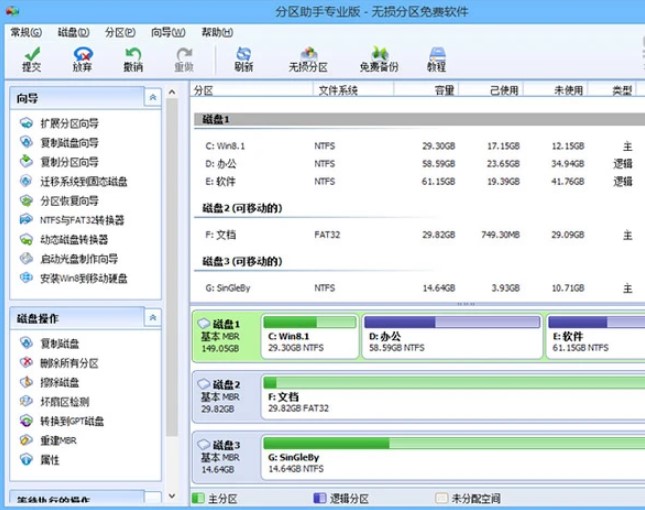Collapse the 向导 panel using its chevron
The height and width of the screenshot is (510, 645).
152,98
